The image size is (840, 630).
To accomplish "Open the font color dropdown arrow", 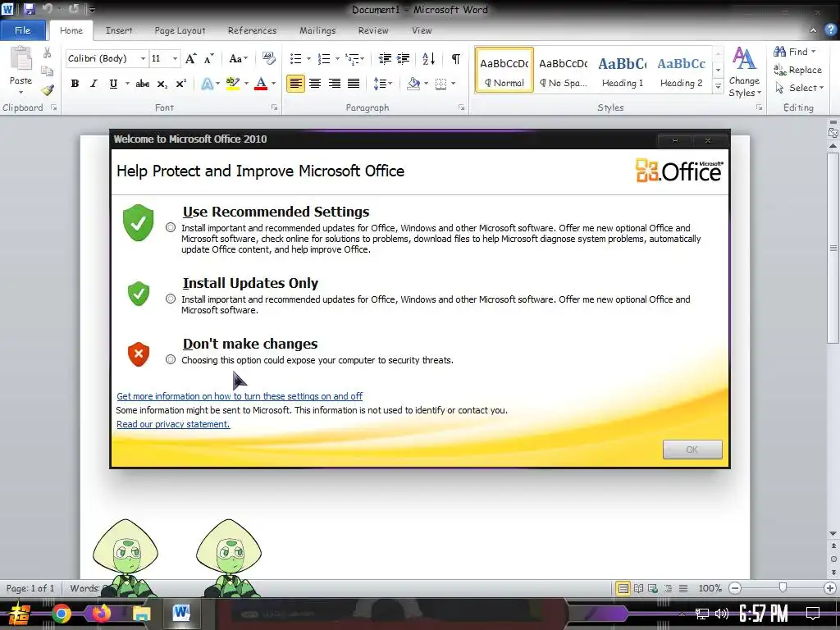I will point(273,84).
